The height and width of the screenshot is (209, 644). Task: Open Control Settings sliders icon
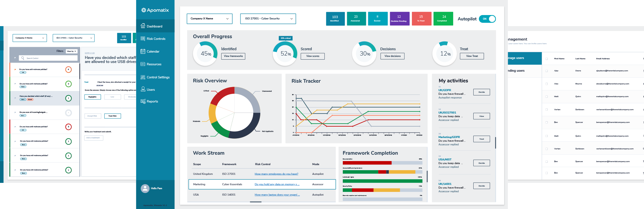pyautogui.click(x=143, y=77)
